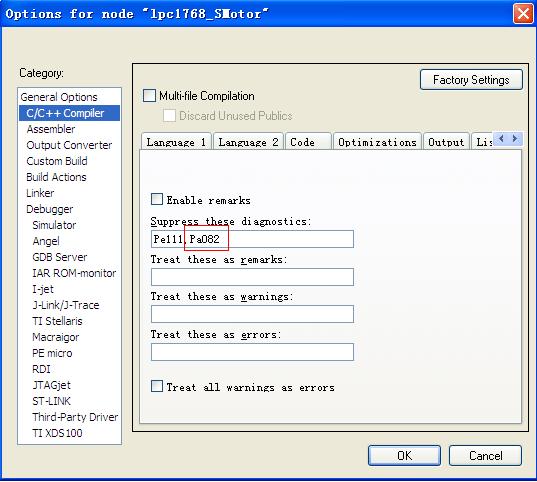Dismiss the dialog using Cancel
The height and width of the screenshot is (482, 537).
(x=486, y=456)
